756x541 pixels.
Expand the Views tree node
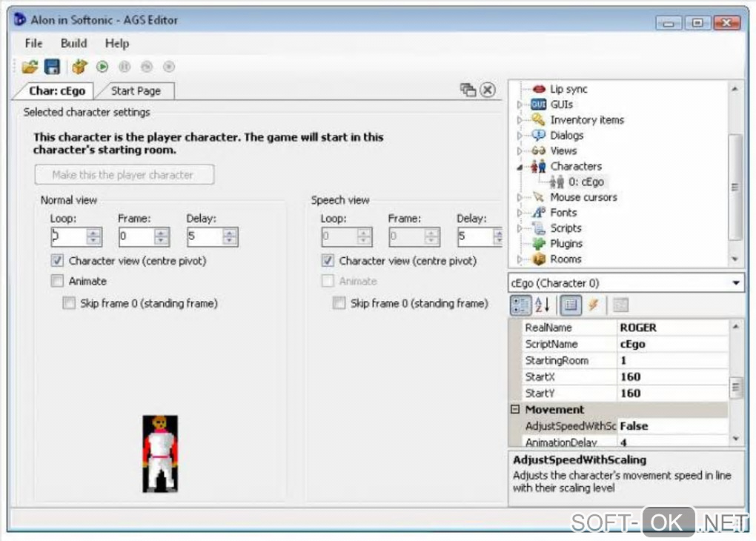coord(520,151)
